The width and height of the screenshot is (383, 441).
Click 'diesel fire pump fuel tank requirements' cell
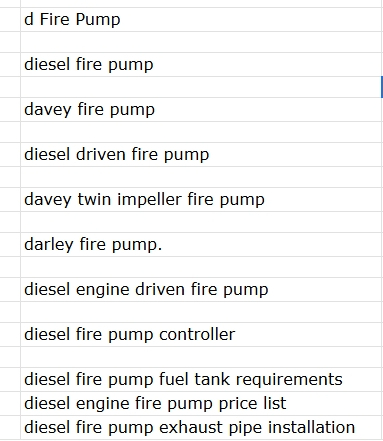coord(201,380)
